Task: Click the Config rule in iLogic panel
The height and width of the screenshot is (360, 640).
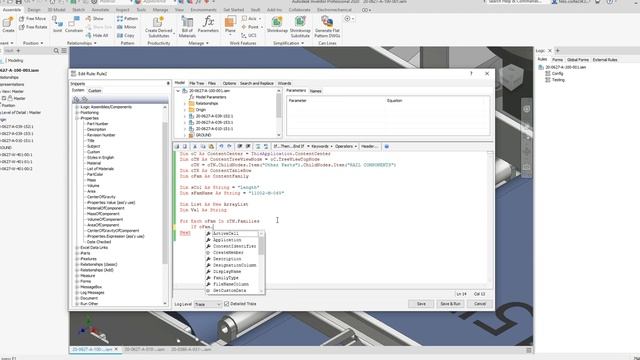Action: (558, 73)
